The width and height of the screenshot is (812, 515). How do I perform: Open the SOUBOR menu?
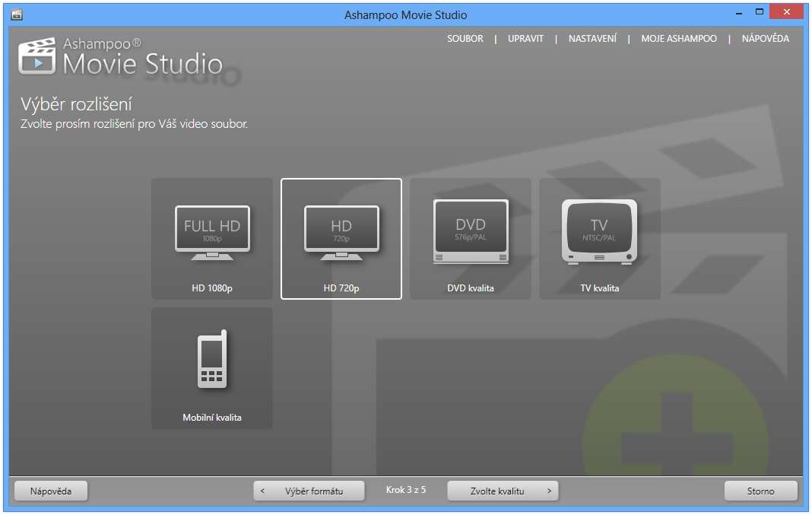click(465, 39)
